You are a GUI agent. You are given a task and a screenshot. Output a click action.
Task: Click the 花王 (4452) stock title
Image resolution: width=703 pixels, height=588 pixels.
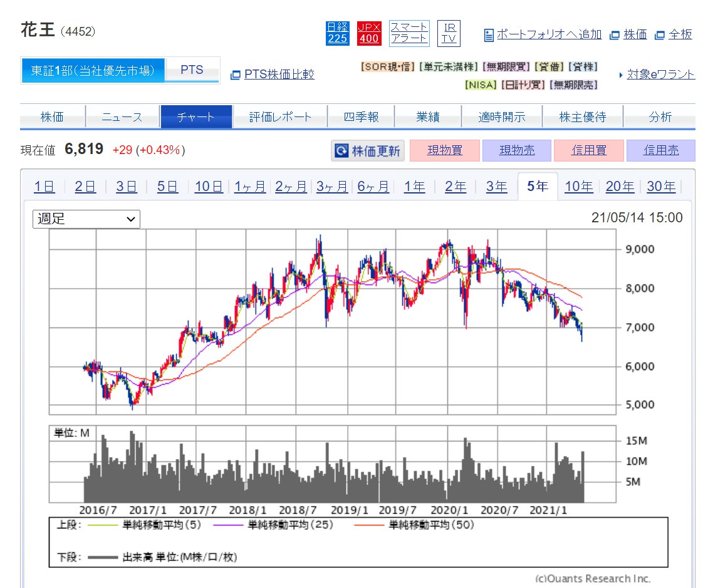58,31
